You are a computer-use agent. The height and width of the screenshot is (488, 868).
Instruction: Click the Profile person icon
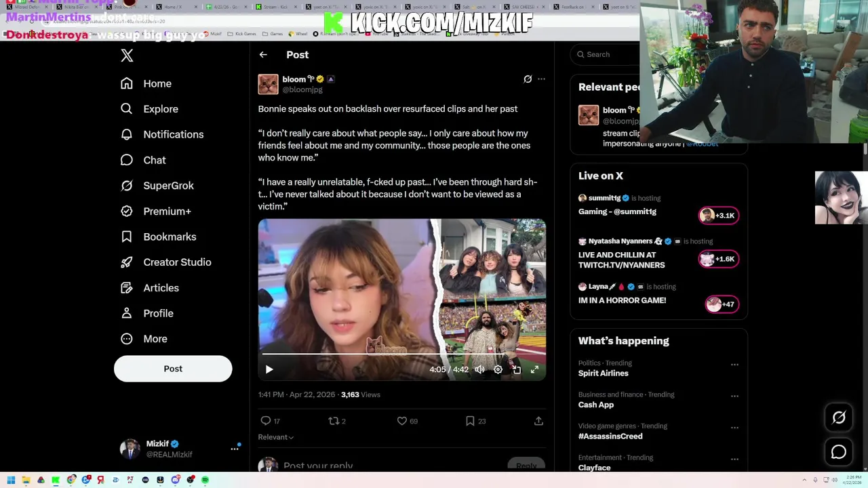pyautogui.click(x=126, y=313)
